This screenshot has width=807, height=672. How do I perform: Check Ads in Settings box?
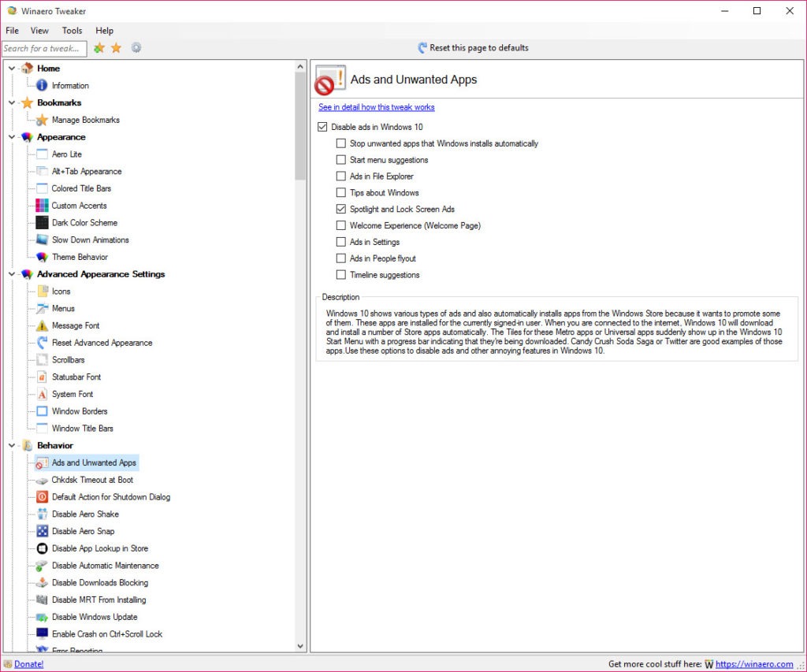pos(340,242)
